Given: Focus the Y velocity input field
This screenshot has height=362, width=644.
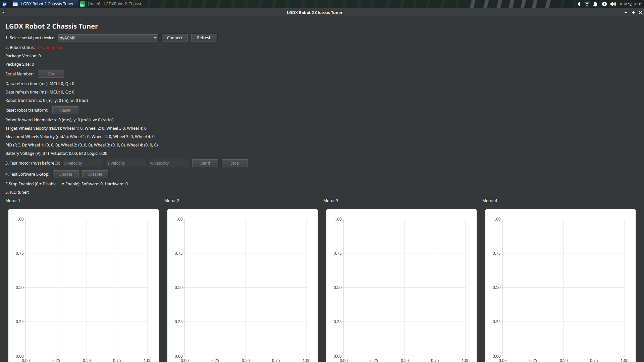Looking at the screenshot, I should click(x=126, y=163).
